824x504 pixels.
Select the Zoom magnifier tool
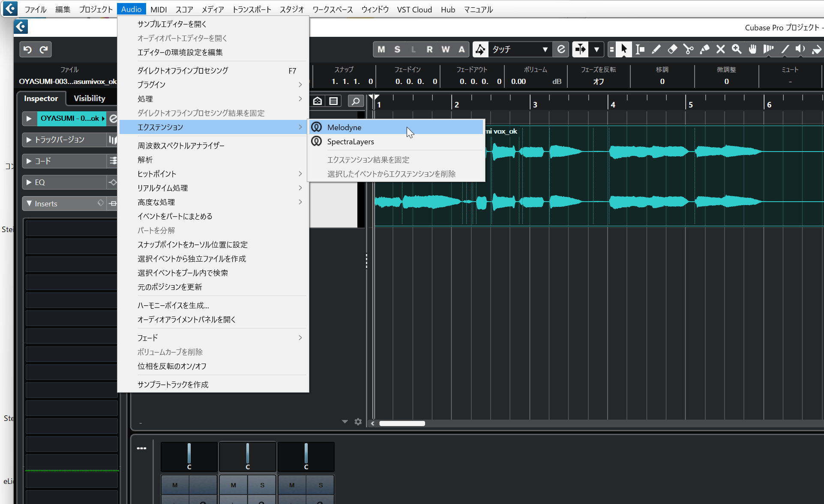(x=737, y=49)
